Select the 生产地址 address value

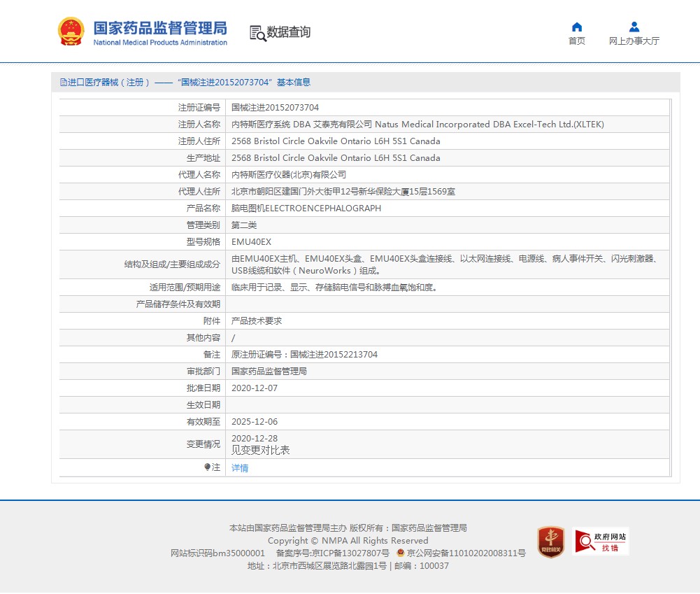[x=336, y=158]
